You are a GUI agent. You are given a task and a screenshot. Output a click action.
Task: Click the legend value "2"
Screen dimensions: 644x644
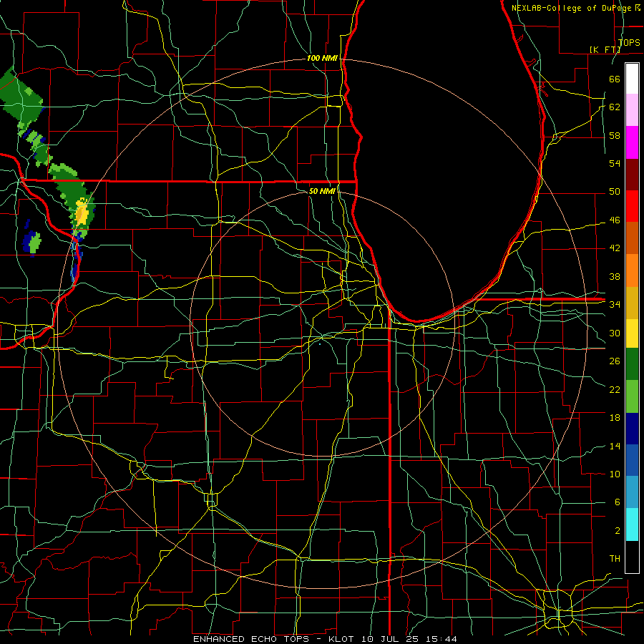[617, 531]
